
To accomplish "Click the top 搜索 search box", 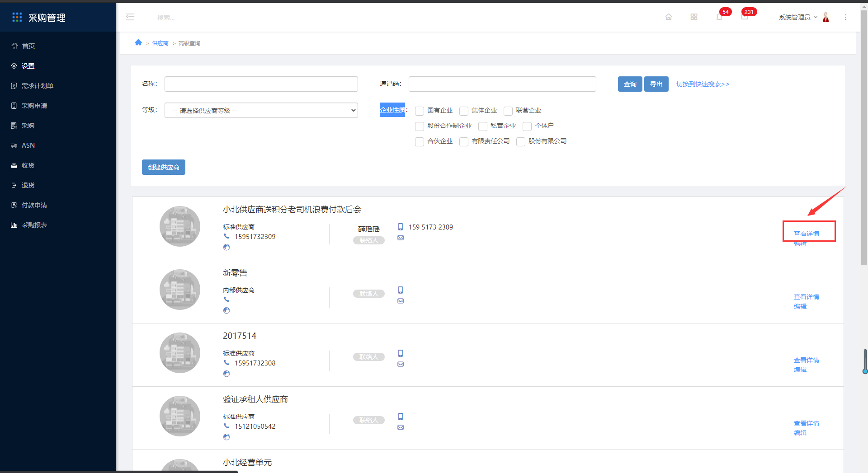I will (x=166, y=18).
